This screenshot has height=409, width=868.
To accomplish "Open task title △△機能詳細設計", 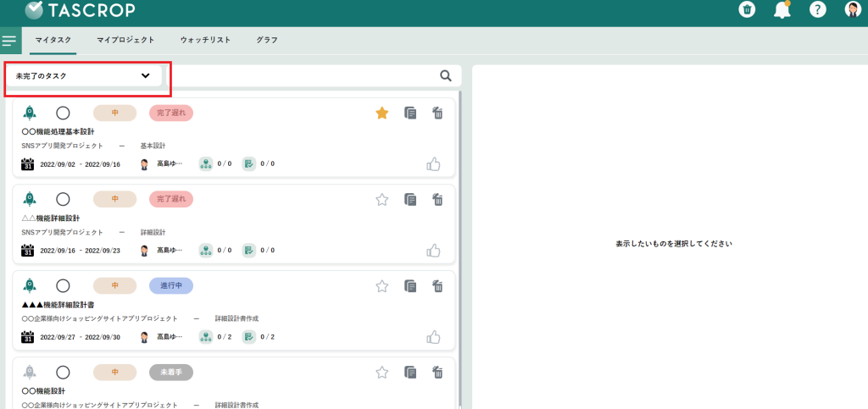I will (50, 218).
